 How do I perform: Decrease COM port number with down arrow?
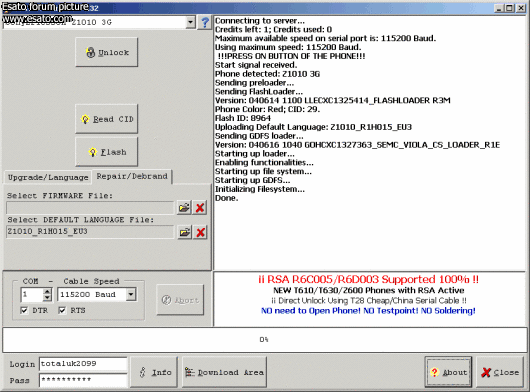[48, 298]
